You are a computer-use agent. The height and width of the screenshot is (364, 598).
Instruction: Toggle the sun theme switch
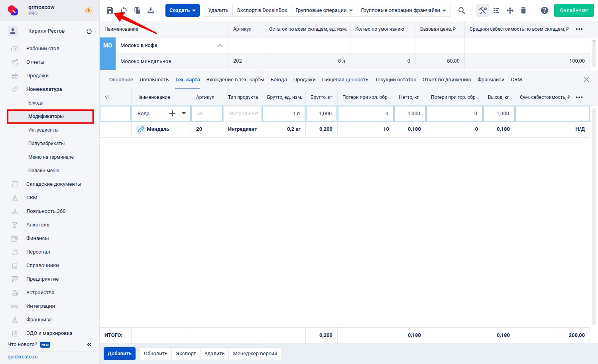[x=88, y=10]
